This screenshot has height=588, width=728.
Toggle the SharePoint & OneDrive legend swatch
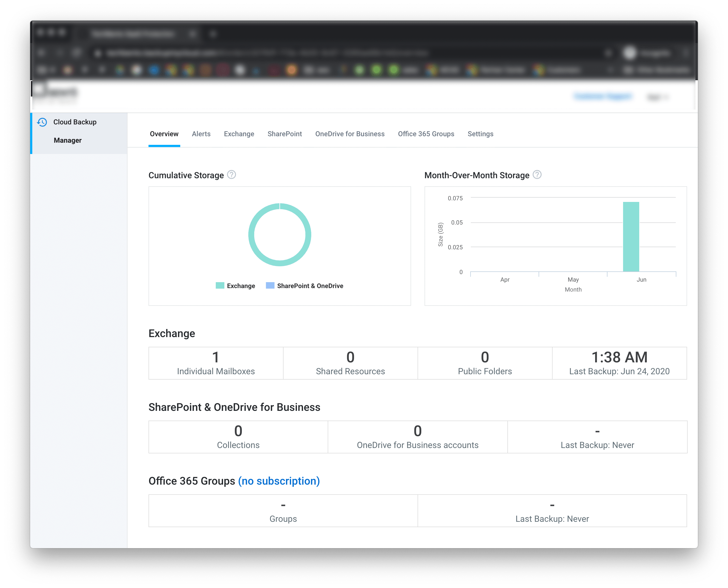click(x=270, y=286)
